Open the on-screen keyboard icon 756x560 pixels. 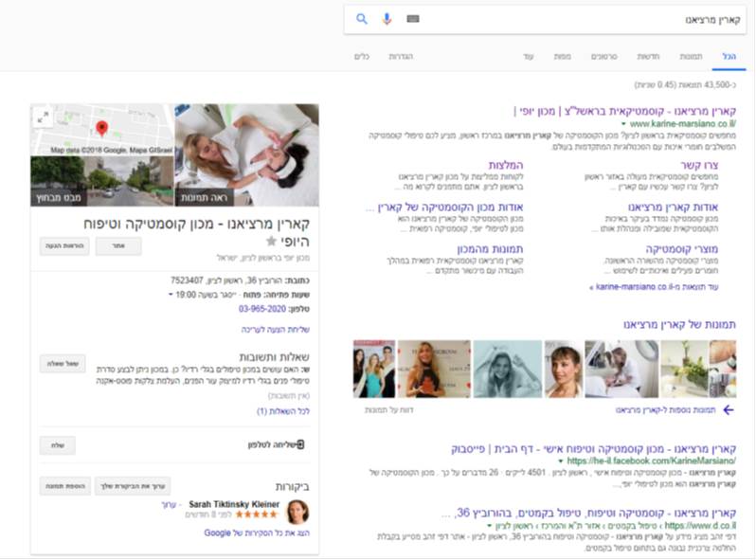coord(413,19)
